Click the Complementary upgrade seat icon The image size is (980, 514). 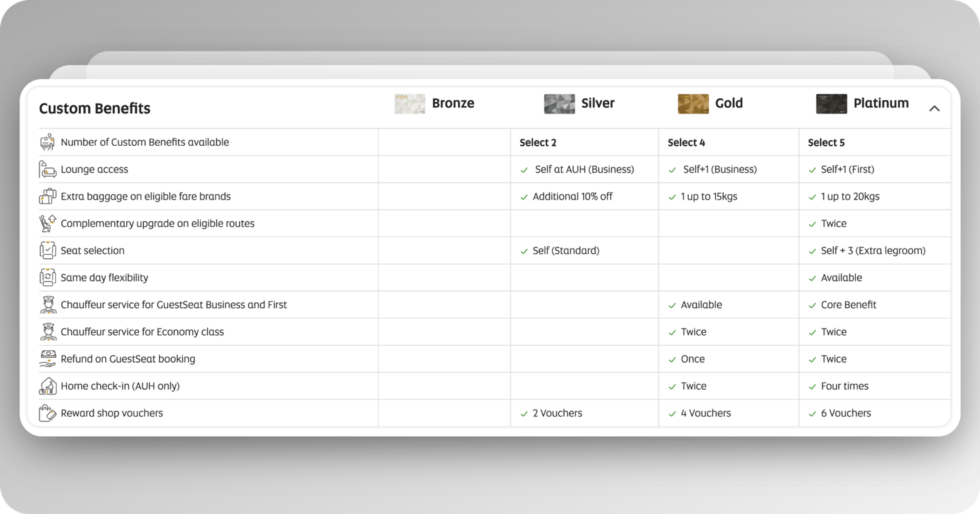point(47,223)
